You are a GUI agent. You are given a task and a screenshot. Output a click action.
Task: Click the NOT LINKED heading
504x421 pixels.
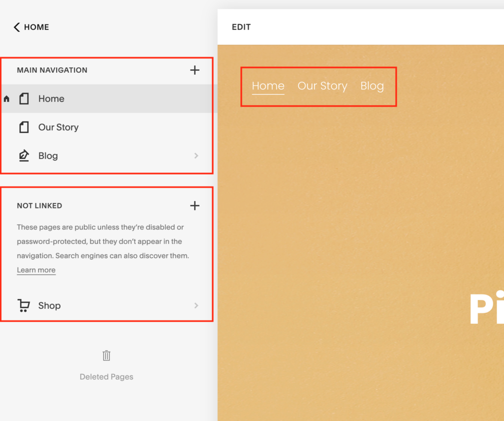tap(39, 206)
